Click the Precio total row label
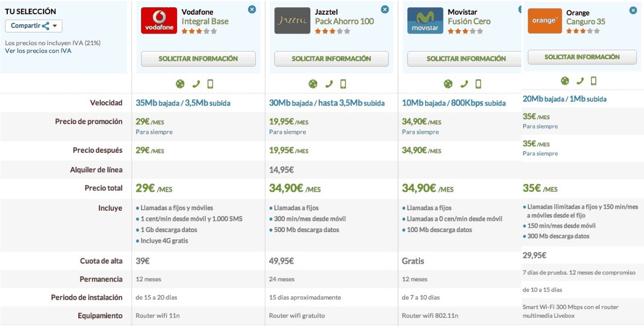This screenshot has width=644, height=327. [104, 188]
